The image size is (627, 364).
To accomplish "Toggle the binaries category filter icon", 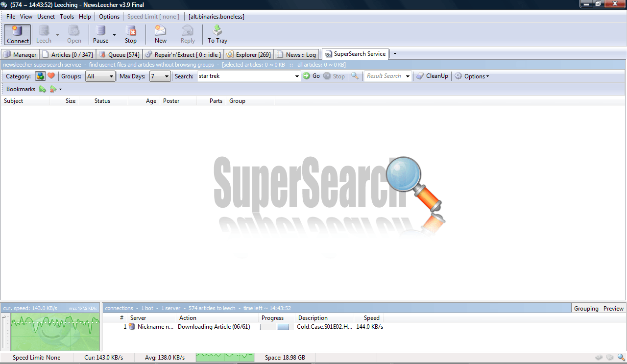I will (x=40, y=76).
